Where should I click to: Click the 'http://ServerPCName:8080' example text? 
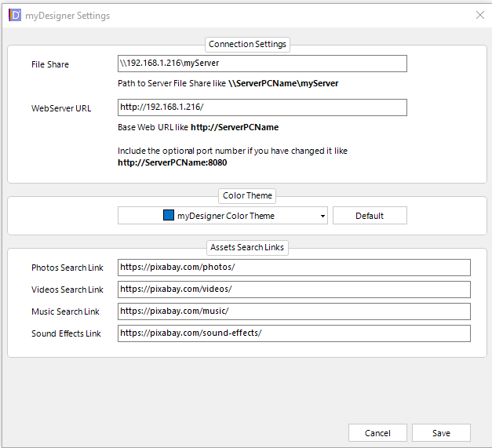coord(173,163)
